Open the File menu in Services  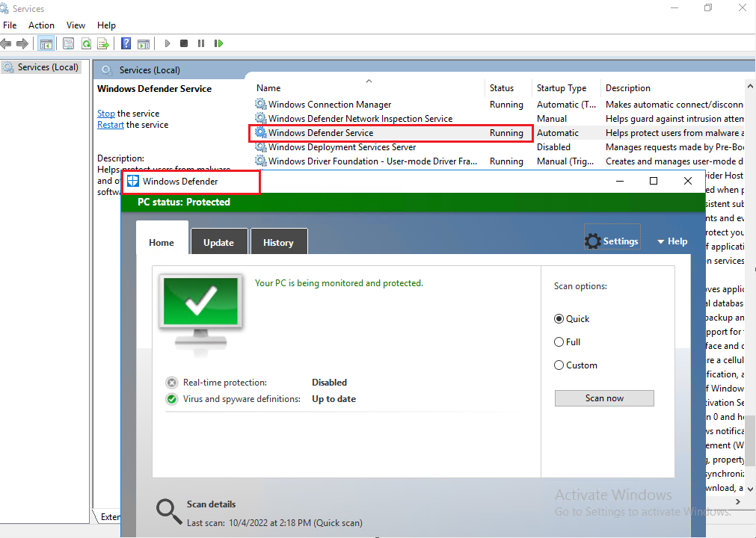[10, 25]
